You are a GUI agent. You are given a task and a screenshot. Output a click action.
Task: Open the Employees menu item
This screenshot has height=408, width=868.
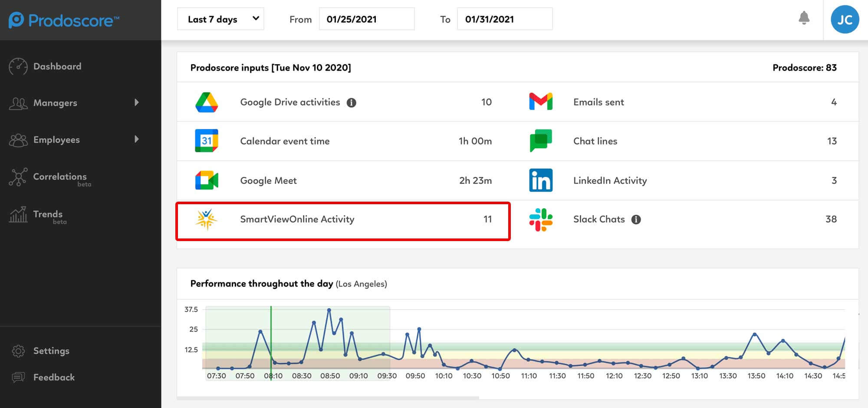pyautogui.click(x=56, y=140)
